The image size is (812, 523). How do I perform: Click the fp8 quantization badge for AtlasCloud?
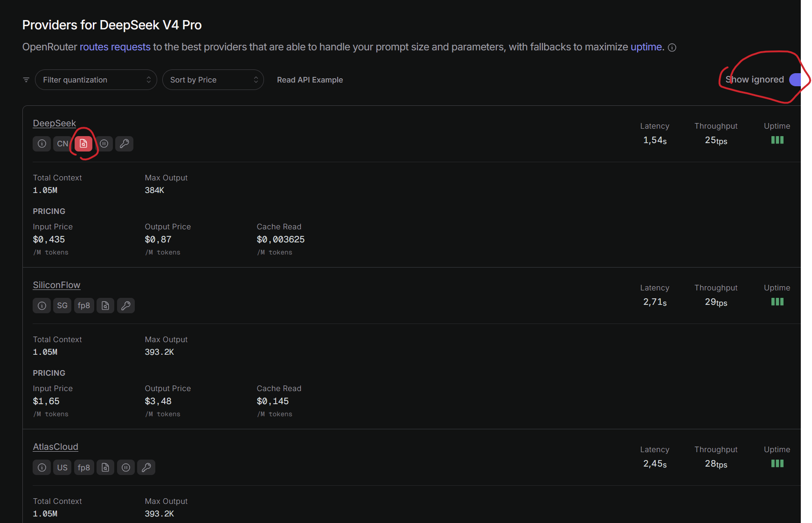coord(84,467)
